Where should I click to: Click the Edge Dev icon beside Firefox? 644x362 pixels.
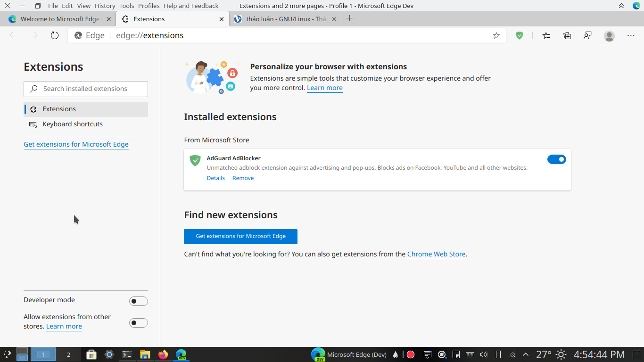(181, 354)
